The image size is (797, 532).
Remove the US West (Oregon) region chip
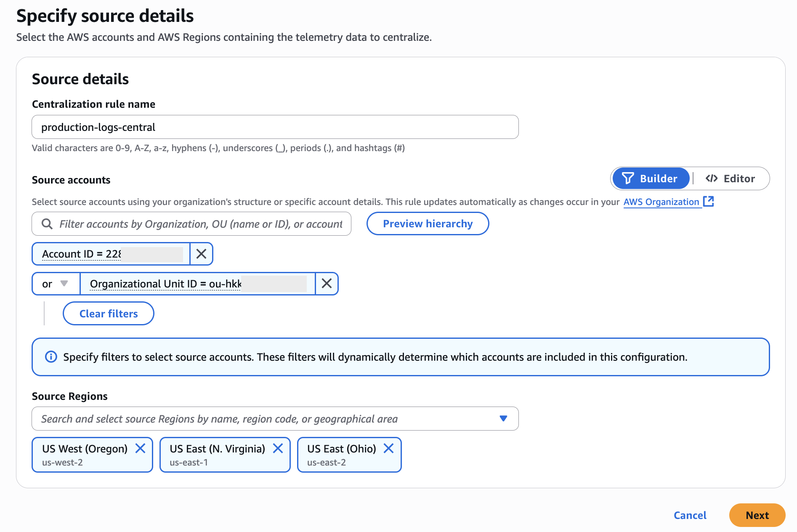click(x=141, y=449)
